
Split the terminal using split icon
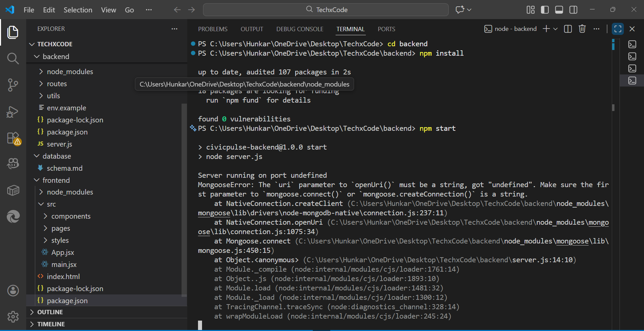pyautogui.click(x=568, y=29)
